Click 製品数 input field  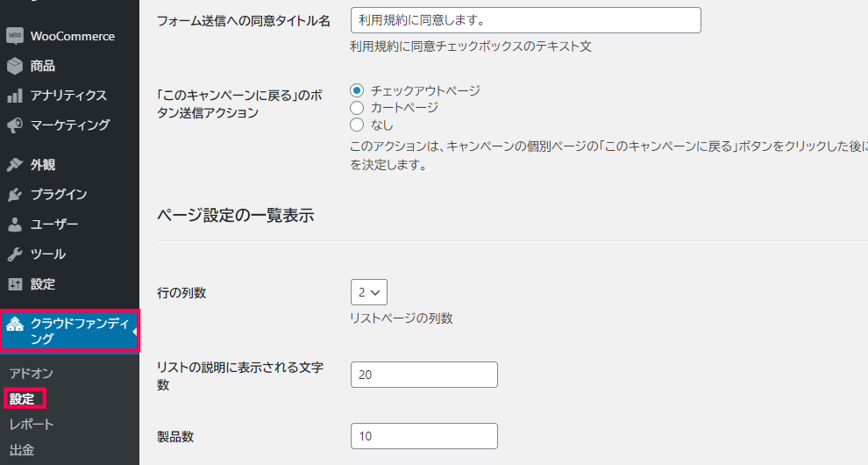(424, 436)
